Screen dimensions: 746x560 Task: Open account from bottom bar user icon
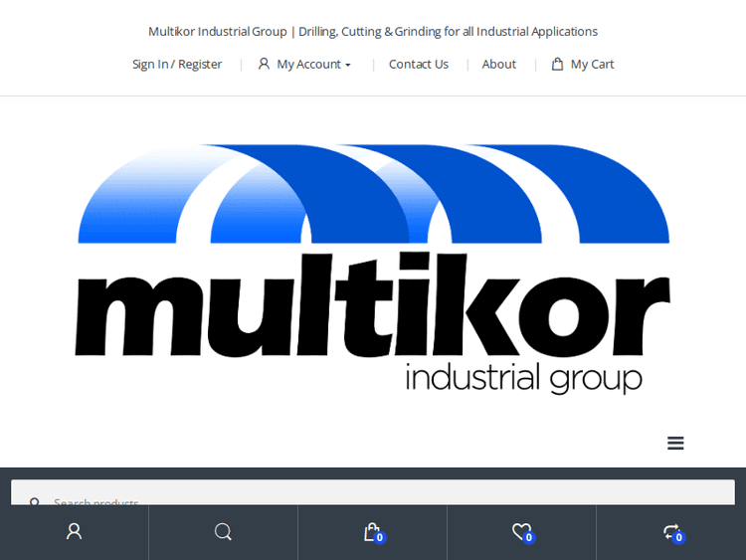pos(75,532)
